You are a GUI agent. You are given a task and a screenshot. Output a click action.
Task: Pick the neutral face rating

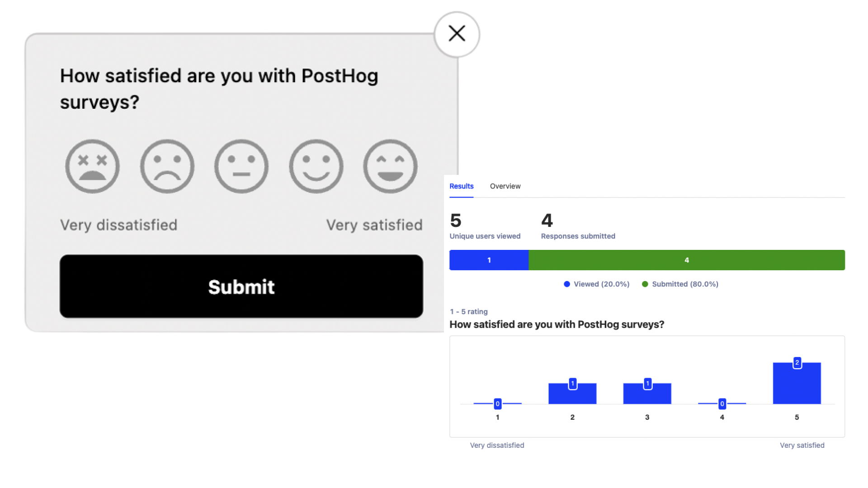[241, 166]
